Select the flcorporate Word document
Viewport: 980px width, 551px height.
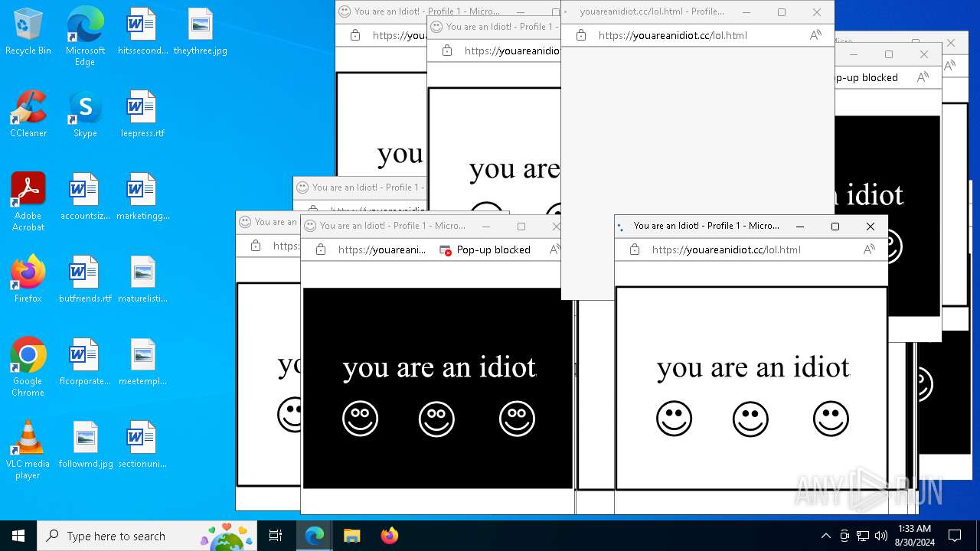tap(85, 362)
